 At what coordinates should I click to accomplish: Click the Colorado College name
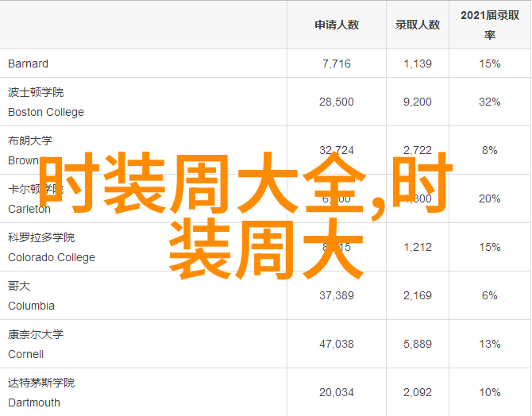click(52, 257)
